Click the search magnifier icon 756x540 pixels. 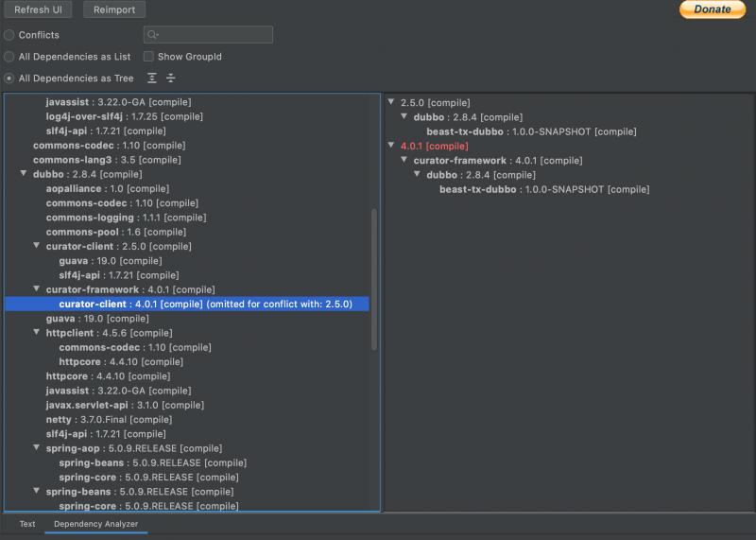(x=153, y=35)
